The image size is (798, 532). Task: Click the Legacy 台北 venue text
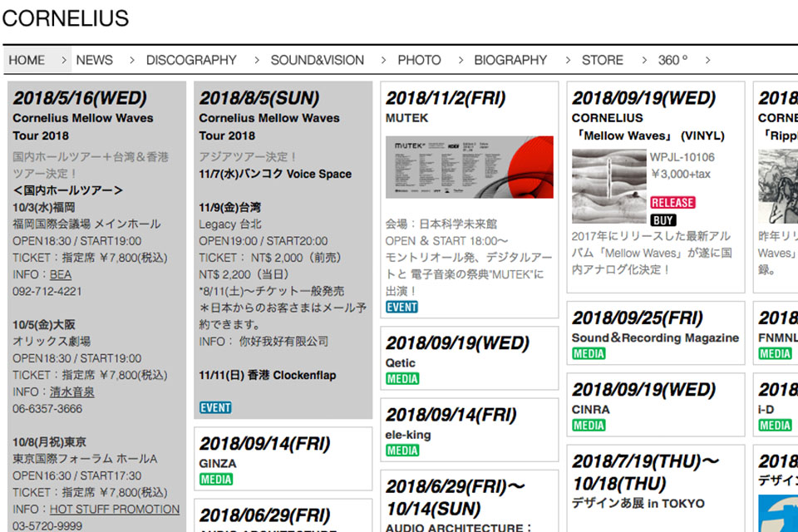[x=230, y=224]
